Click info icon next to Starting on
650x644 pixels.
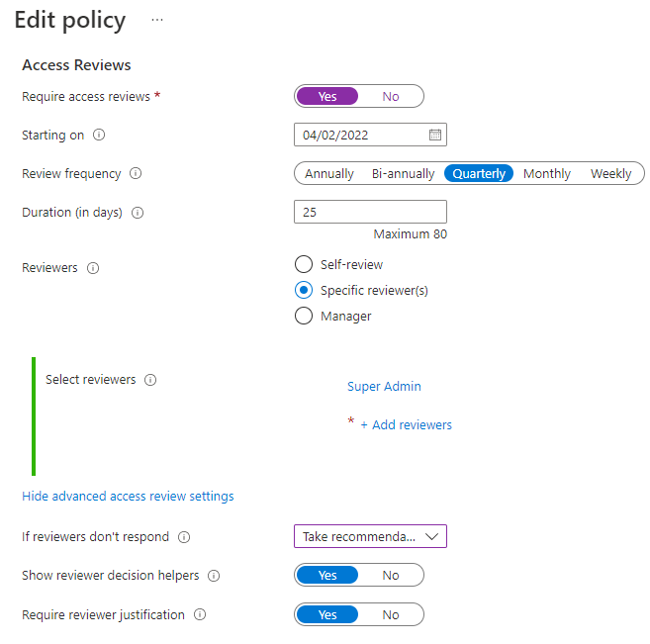pos(99,136)
